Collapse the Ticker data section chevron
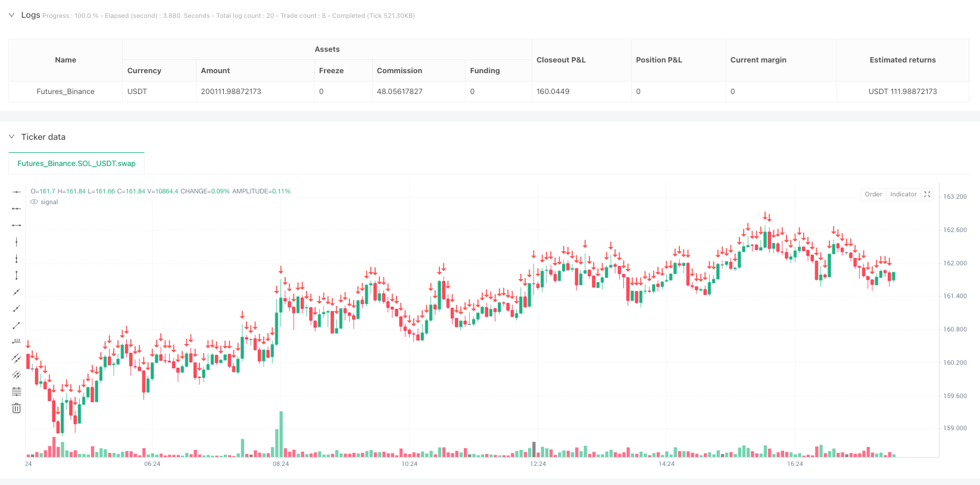 click(x=11, y=137)
